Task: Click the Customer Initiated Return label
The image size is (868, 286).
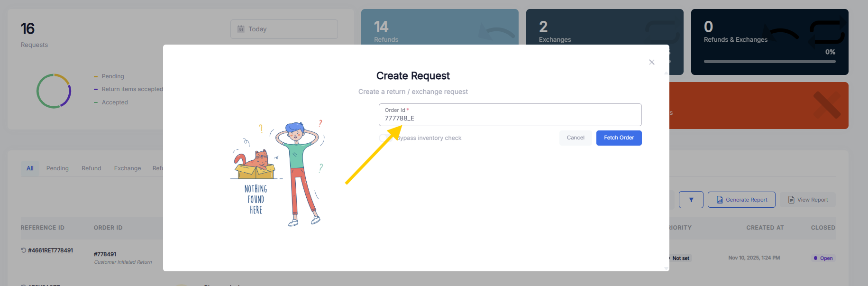Action: point(123,262)
